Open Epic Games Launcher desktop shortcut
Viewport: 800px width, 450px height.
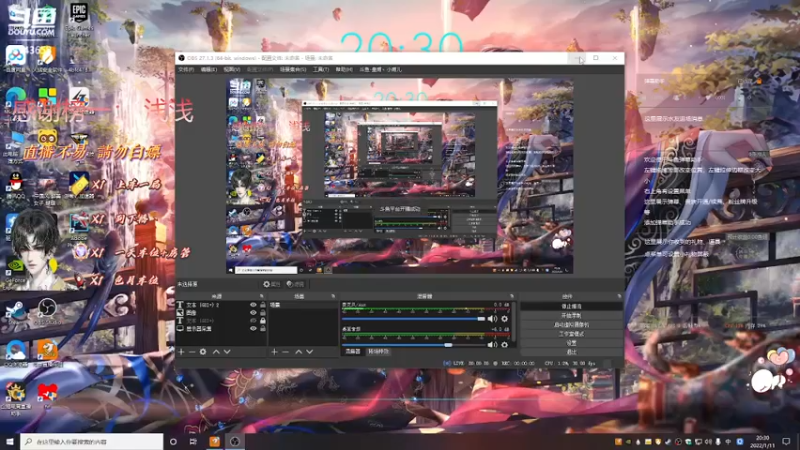click(x=79, y=20)
